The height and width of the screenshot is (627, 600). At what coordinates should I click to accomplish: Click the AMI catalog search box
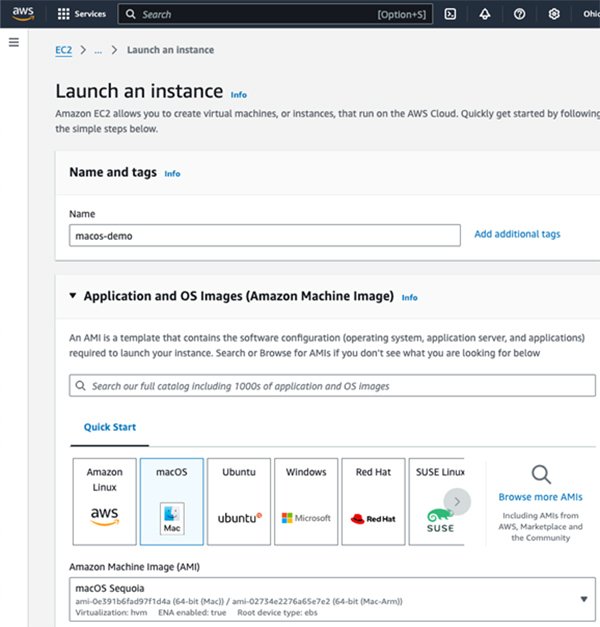coord(332,385)
